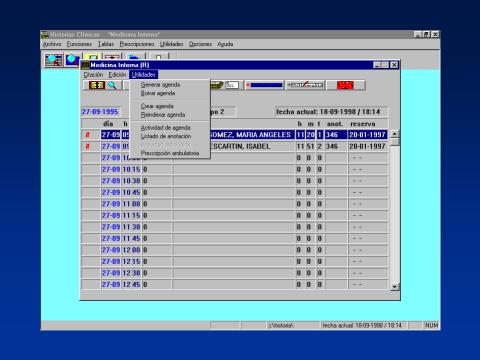Select 'Reindexar agenda' menu item
This screenshot has height=360, width=480.
(x=163, y=115)
